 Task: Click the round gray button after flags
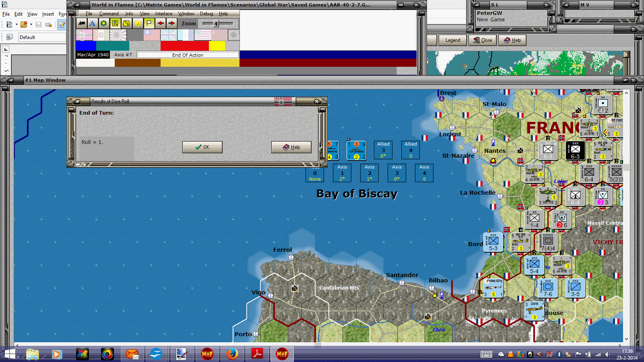tap(233, 35)
